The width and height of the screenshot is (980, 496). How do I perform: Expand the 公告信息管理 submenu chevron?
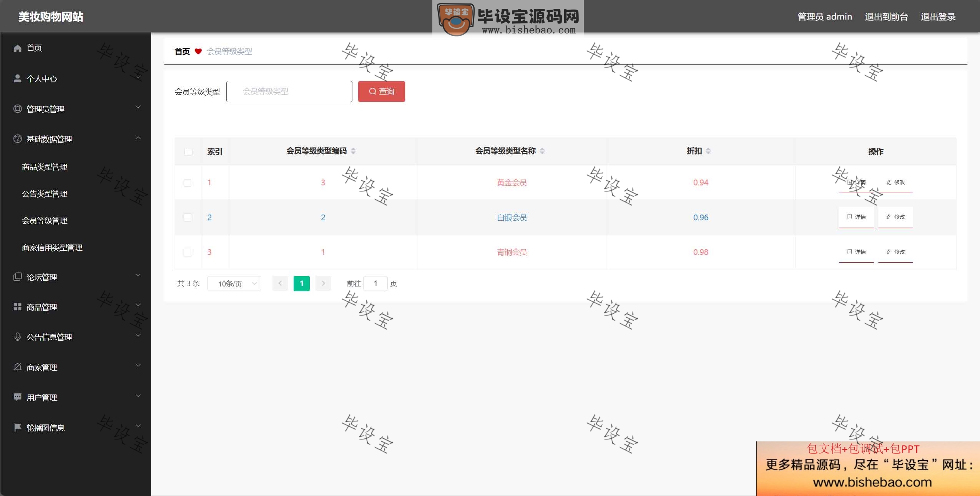pos(138,336)
